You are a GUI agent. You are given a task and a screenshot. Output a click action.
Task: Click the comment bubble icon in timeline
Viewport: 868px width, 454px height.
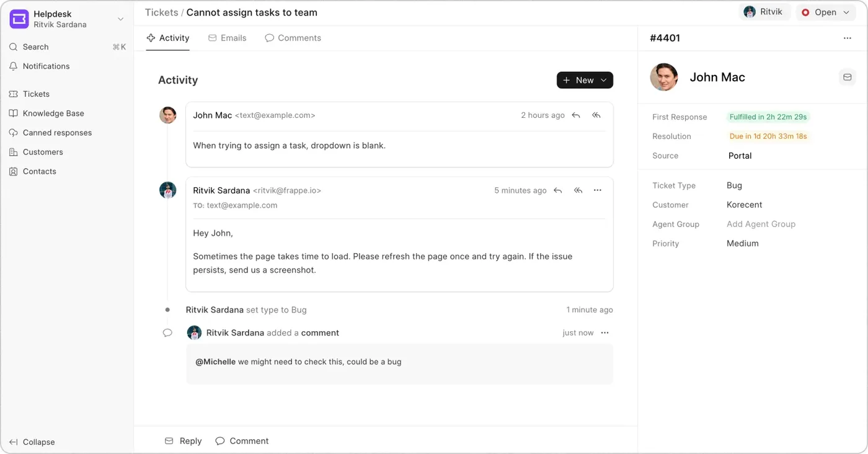point(167,333)
